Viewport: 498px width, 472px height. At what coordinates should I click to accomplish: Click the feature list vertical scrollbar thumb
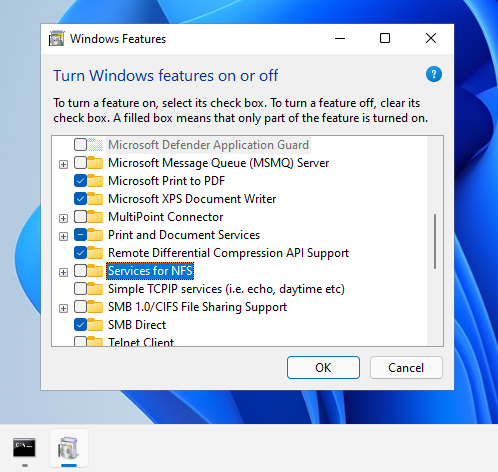pyautogui.click(x=435, y=241)
